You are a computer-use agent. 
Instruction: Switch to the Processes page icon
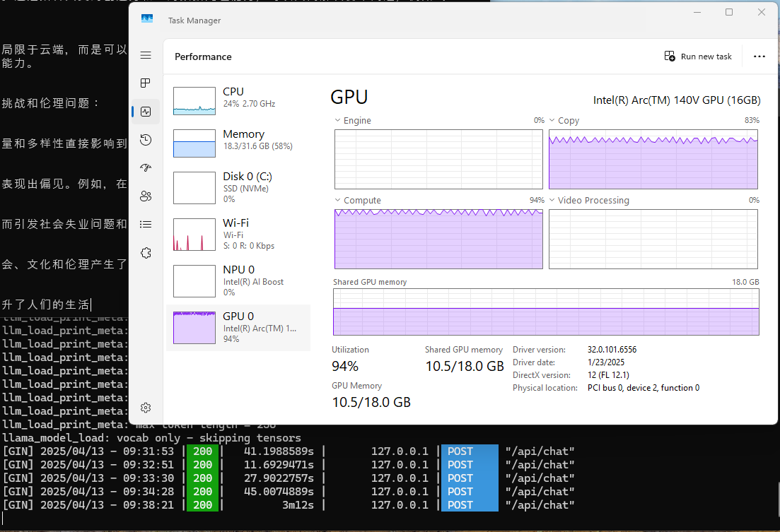coord(146,83)
